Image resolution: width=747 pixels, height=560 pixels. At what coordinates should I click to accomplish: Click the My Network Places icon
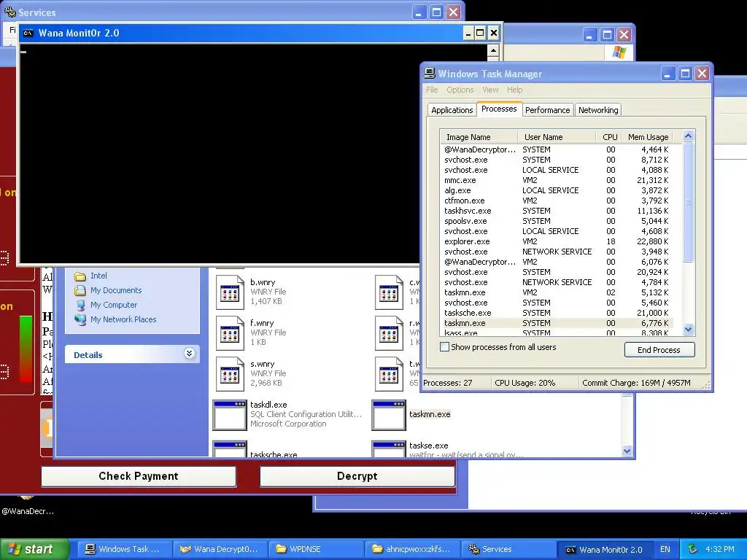click(x=80, y=319)
